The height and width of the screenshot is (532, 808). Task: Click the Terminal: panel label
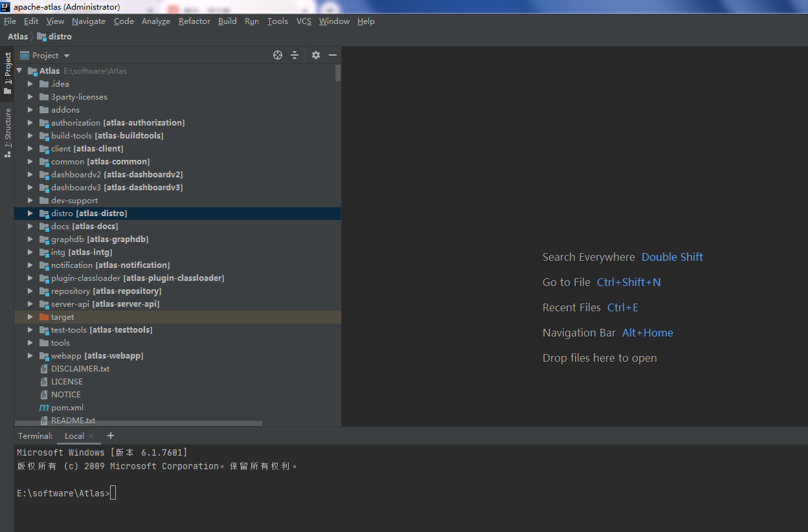point(36,436)
